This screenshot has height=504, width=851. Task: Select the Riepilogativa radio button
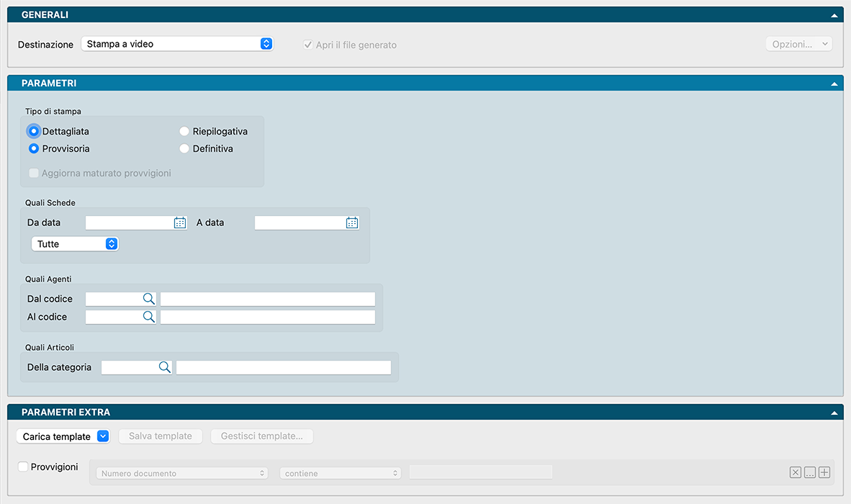pyautogui.click(x=184, y=132)
